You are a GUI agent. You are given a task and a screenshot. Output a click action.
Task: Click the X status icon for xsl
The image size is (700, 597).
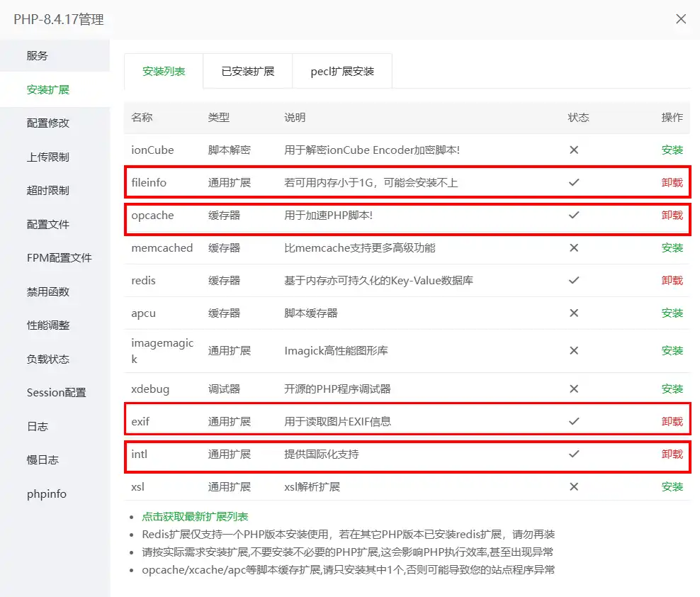coord(574,487)
